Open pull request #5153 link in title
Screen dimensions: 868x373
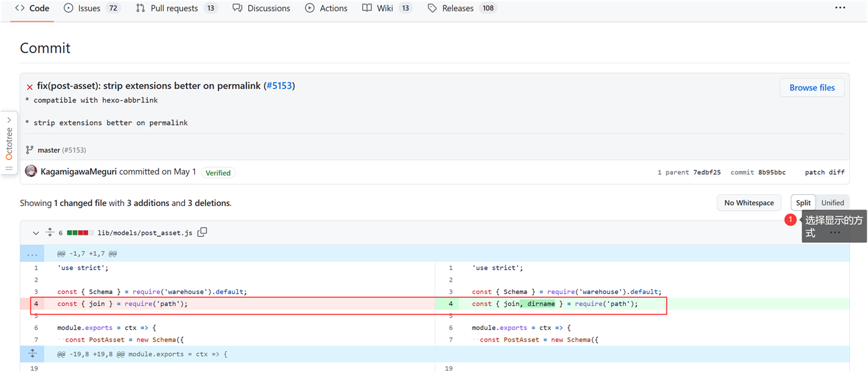coord(279,86)
